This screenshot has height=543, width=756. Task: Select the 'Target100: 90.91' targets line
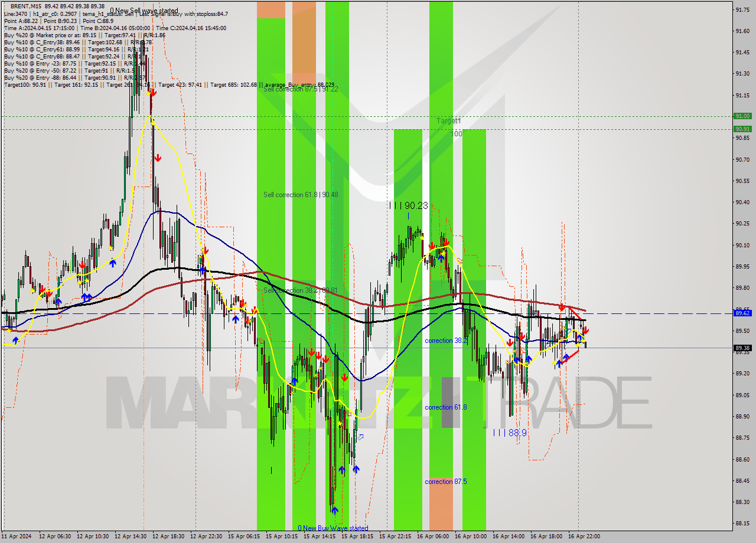tap(169, 85)
